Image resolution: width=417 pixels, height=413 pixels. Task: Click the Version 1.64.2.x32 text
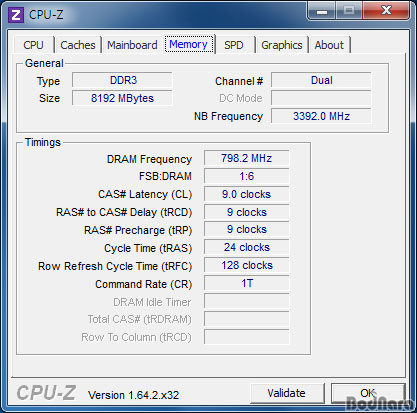tap(133, 395)
